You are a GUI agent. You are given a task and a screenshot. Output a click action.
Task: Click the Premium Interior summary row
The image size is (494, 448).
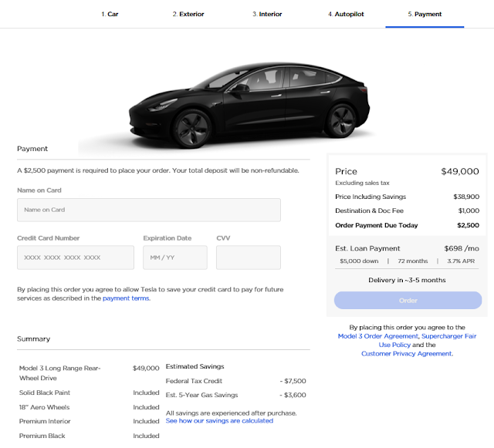[90, 421]
